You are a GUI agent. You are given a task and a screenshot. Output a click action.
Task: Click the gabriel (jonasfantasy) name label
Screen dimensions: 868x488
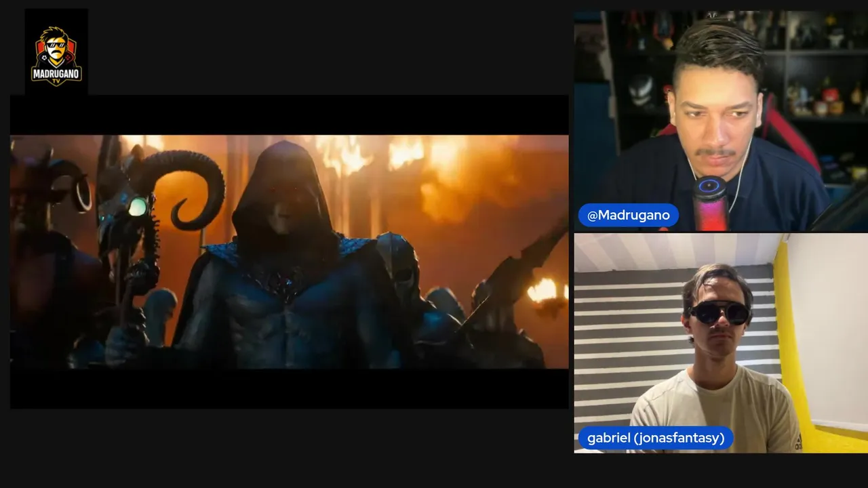pos(656,438)
